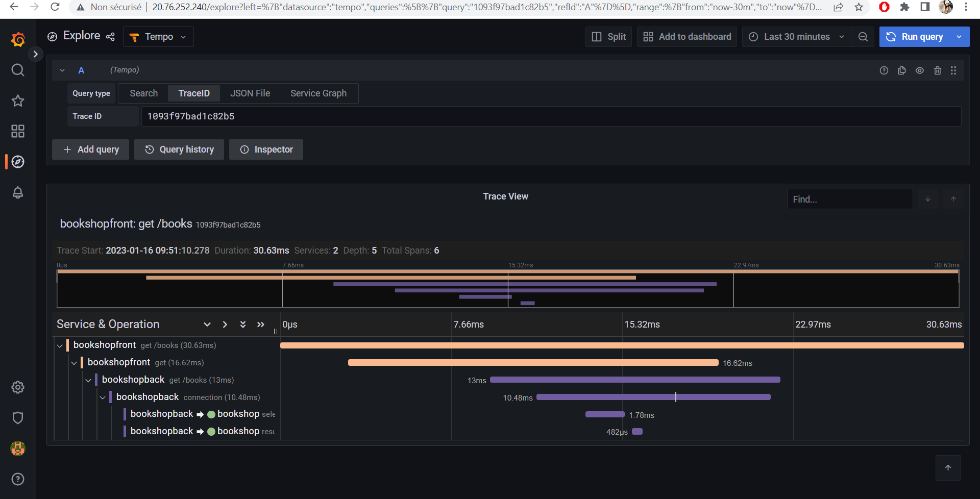Screen dimensions: 980x499
Task: Duplicate query A
Action: (902, 70)
